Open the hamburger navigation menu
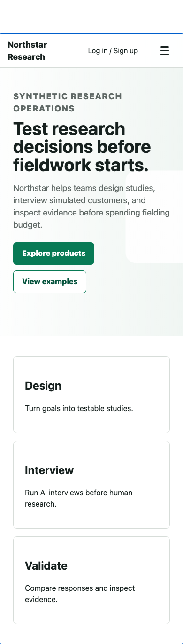 (x=165, y=51)
